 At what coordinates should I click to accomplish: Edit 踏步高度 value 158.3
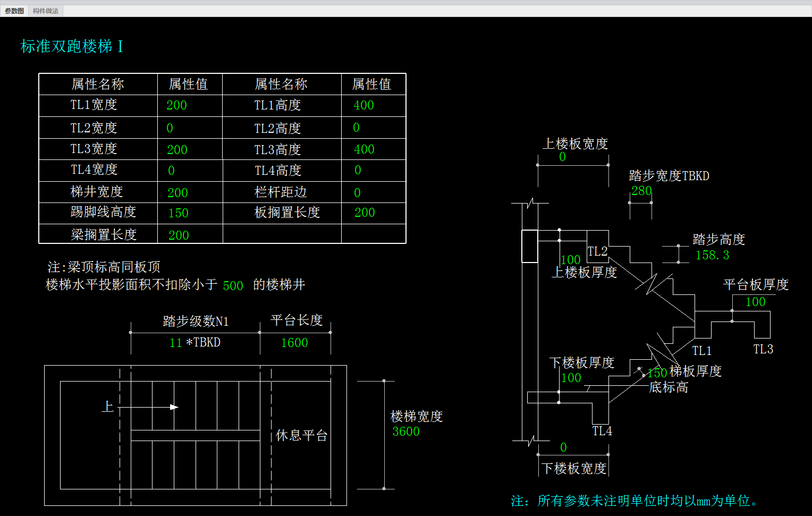point(712,255)
